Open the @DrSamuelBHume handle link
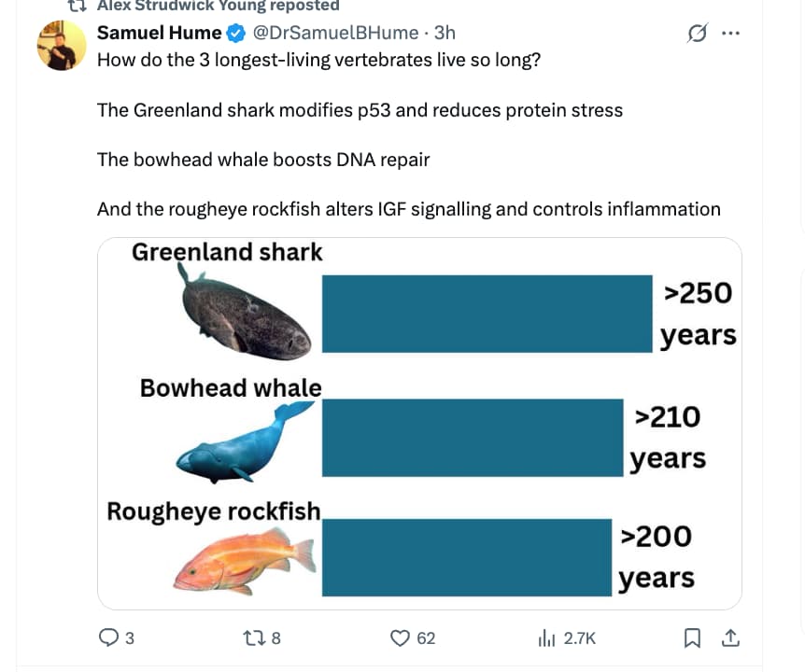 click(x=335, y=34)
